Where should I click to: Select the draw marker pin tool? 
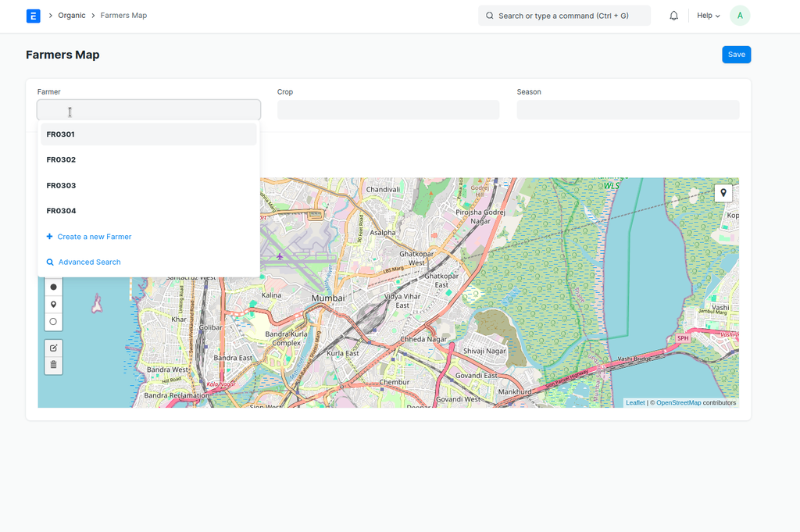53,304
